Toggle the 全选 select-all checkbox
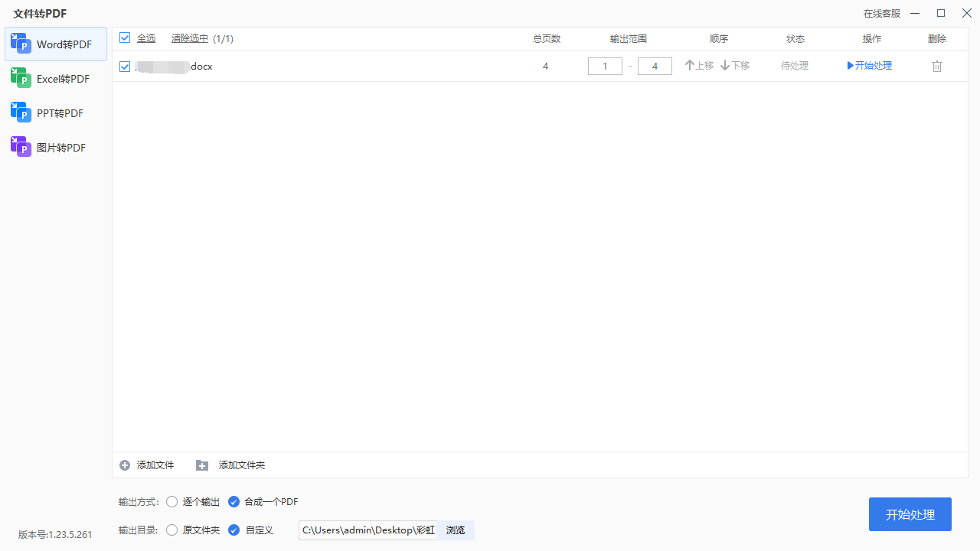The image size is (980, 551). 125,38
